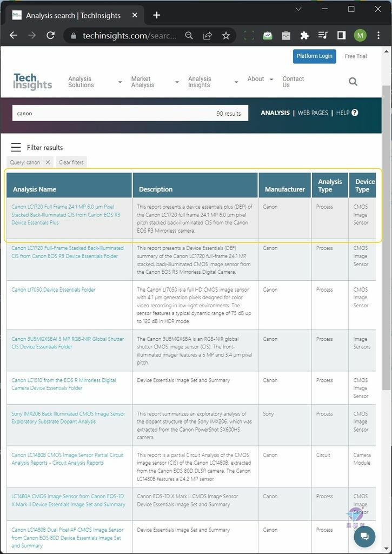Click the 90 results count text

click(x=229, y=114)
